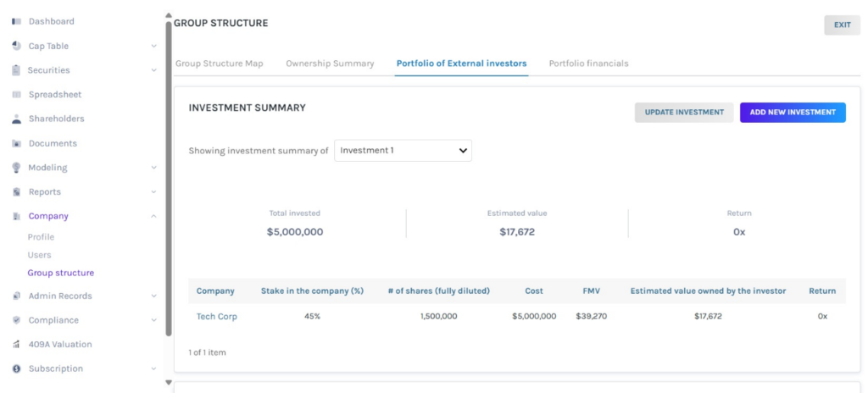Open Users under Company

tap(39, 255)
